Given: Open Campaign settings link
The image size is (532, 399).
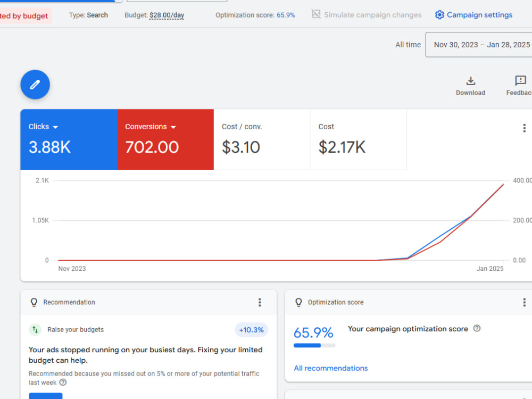Looking at the screenshot, I should pyautogui.click(x=479, y=15).
